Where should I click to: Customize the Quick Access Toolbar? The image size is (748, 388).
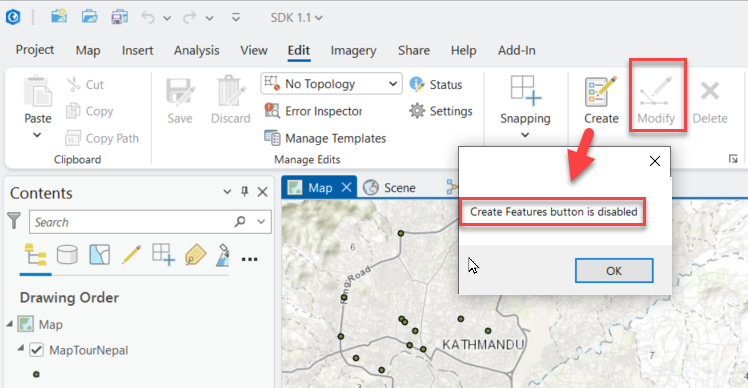coord(236,18)
